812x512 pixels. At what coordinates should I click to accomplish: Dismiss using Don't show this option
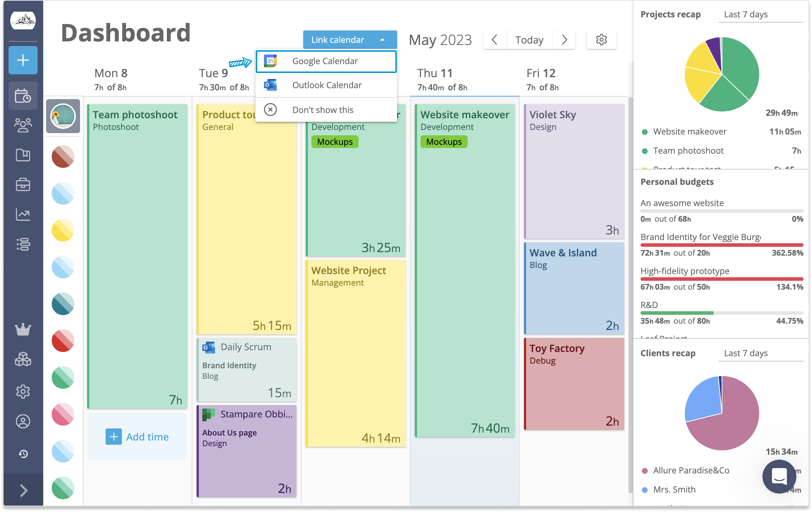323,109
